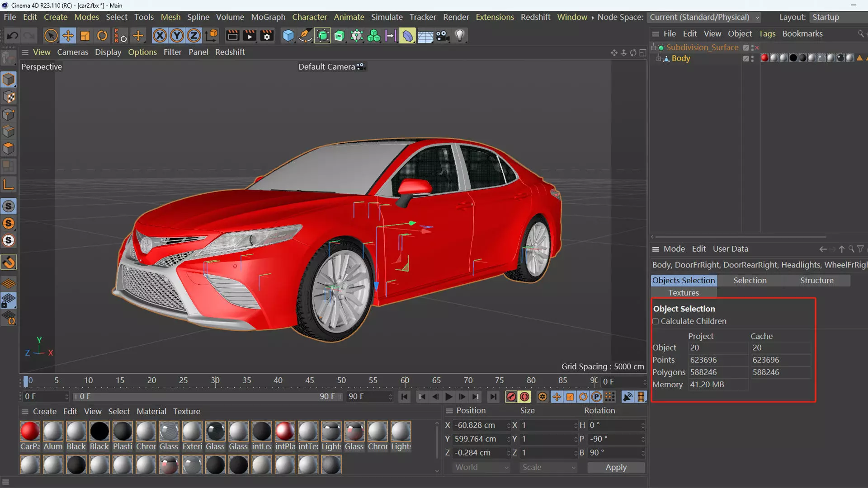Viewport: 868px width, 488px height.
Task: Expand the Subdivision_Surface tree item
Action: pyautogui.click(x=654, y=47)
